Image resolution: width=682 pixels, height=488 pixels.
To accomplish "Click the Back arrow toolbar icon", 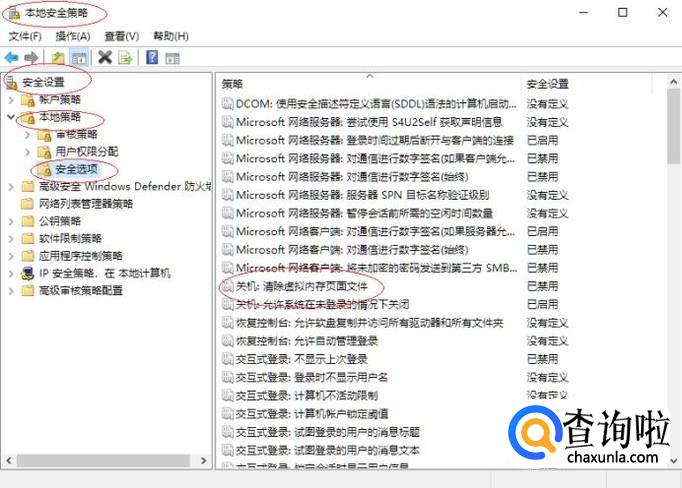I will 11,57.
